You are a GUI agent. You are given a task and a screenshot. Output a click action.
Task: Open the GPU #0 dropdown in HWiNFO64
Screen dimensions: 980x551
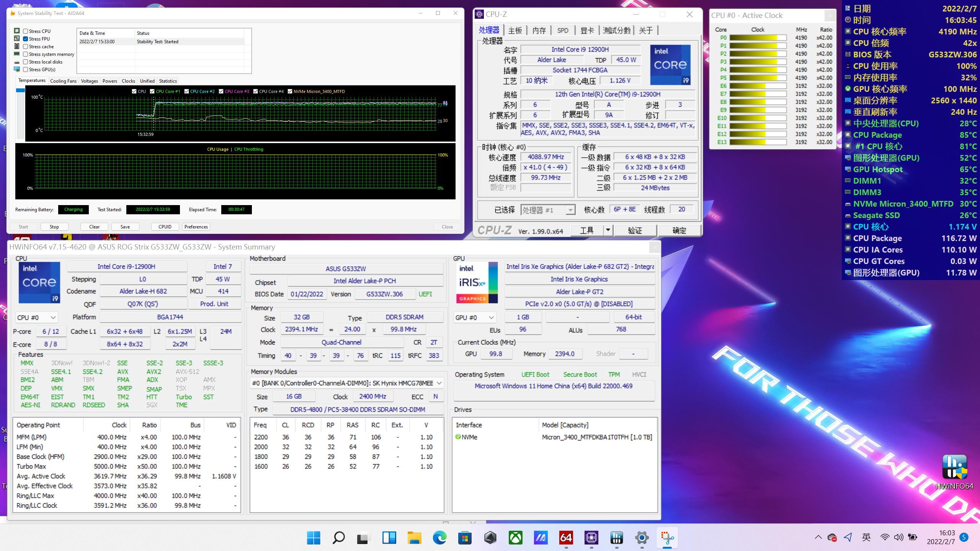[x=491, y=317]
